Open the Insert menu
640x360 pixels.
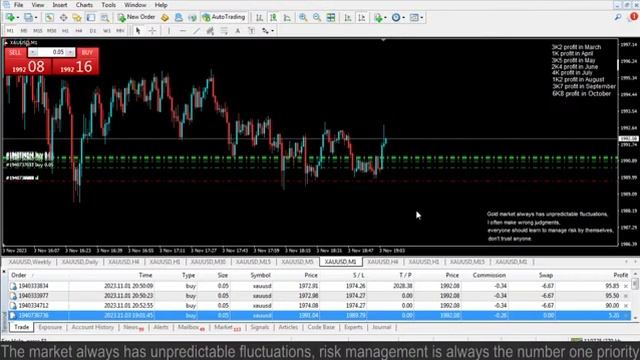(60, 5)
